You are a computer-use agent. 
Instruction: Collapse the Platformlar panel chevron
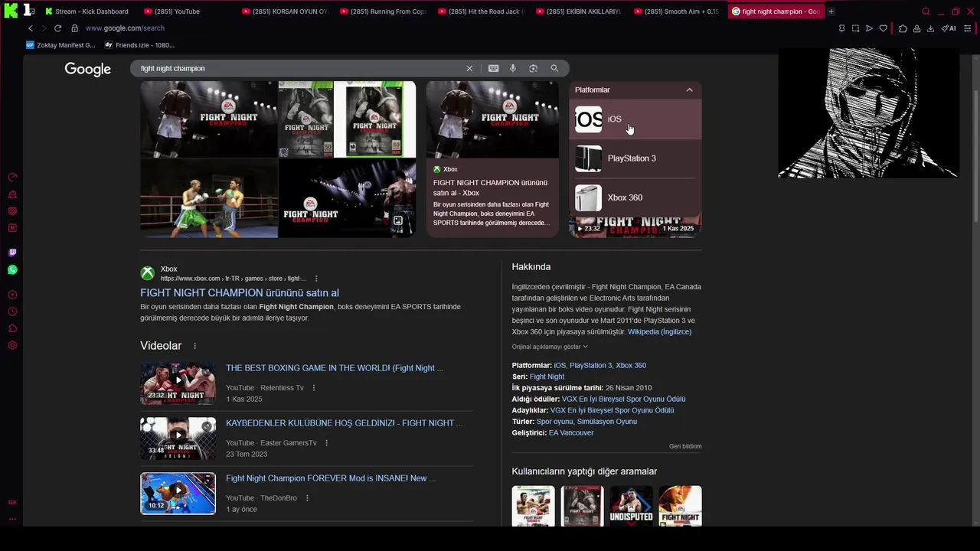pos(689,90)
